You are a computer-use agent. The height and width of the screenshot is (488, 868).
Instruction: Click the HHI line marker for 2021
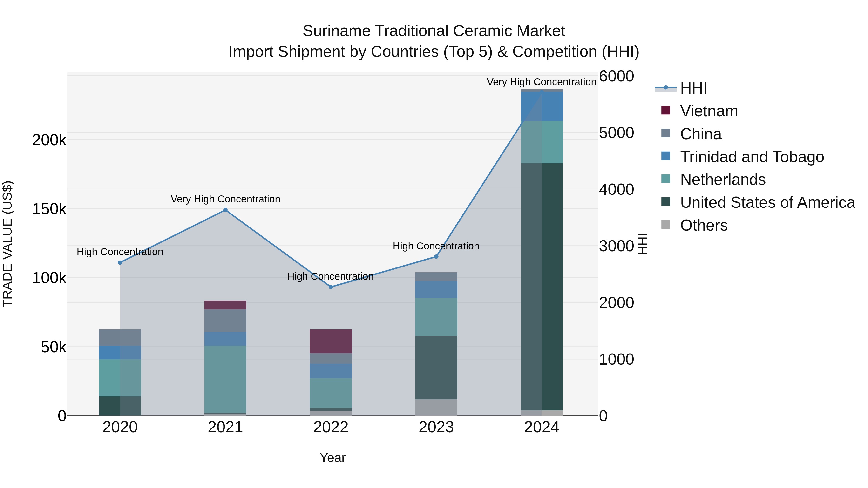tap(225, 210)
